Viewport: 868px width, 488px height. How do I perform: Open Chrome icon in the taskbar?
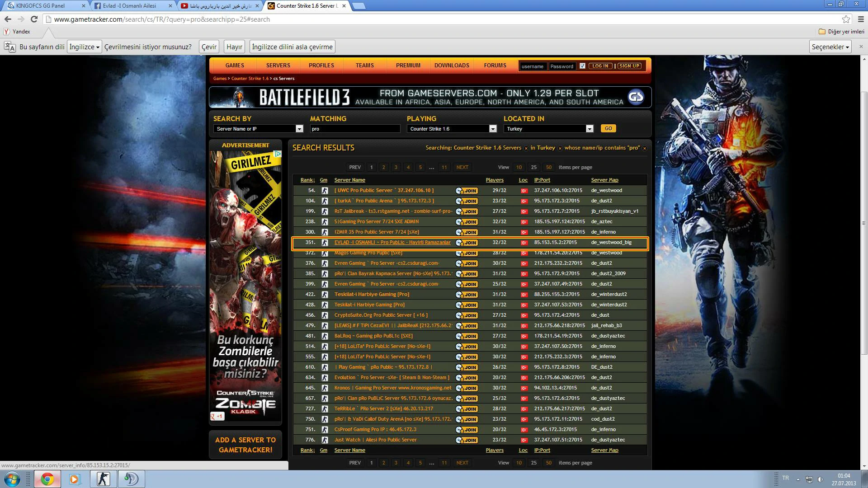[47, 479]
